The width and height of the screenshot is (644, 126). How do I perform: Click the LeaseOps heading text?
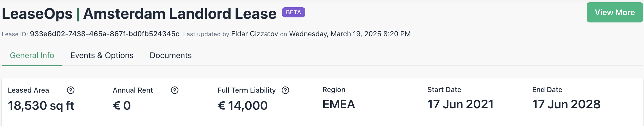pos(37,14)
